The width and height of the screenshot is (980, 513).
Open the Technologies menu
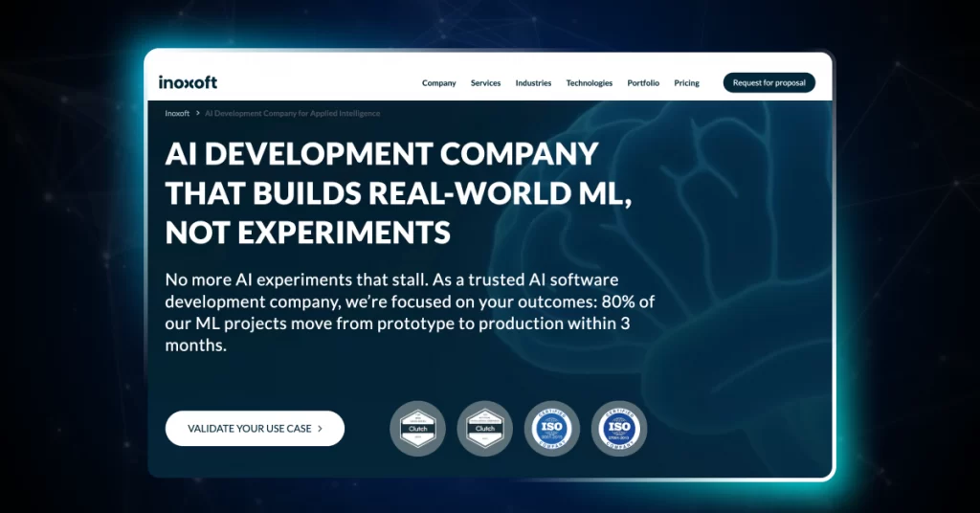pos(590,82)
